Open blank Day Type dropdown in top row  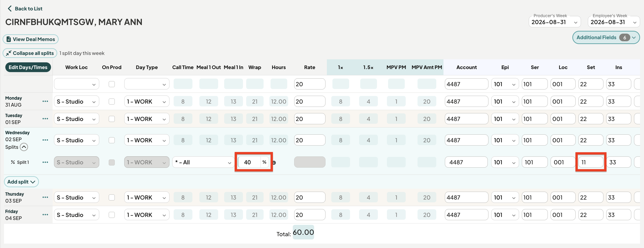coord(147,84)
